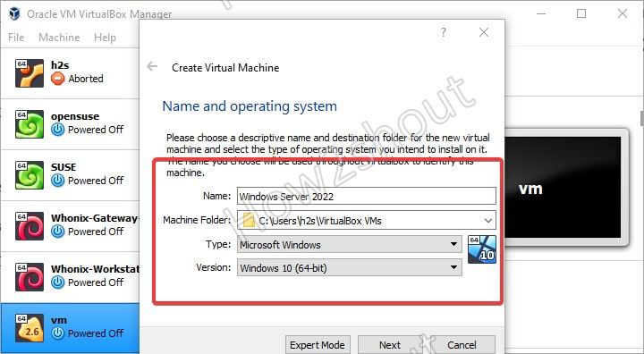The height and width of the screenshot is (354, 644).
Task: Open the Help menu
Action: [x=105, y=38]
